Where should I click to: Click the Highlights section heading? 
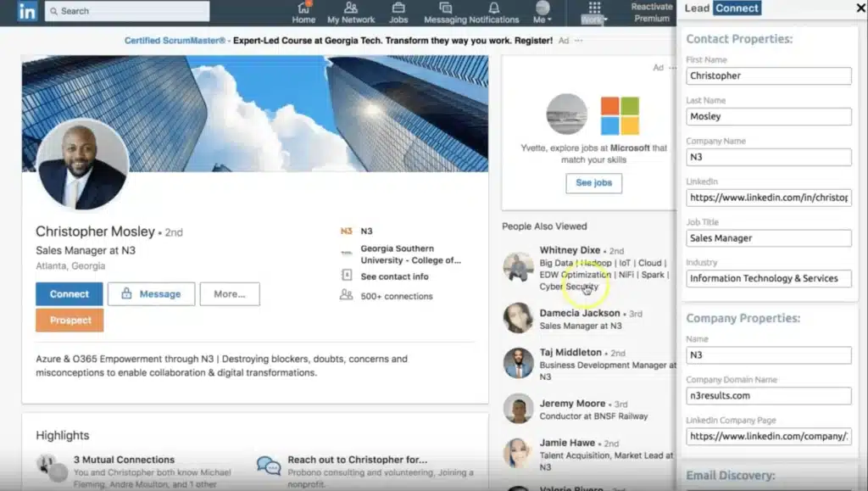click(x=63, y=435)
